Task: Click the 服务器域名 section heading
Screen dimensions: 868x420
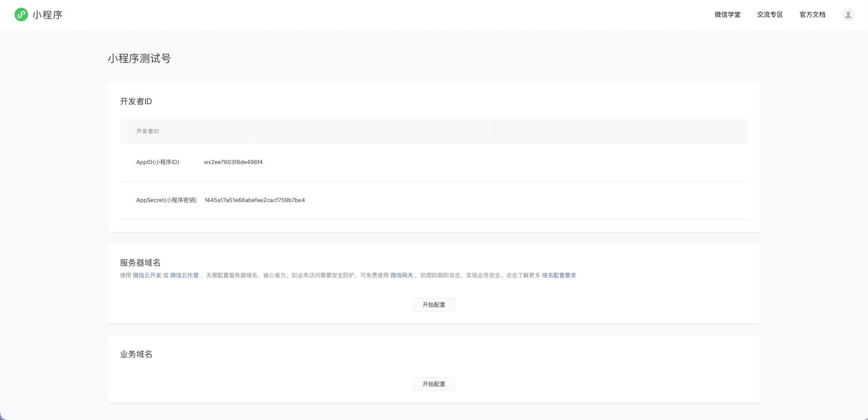Action: coord(140,263)
